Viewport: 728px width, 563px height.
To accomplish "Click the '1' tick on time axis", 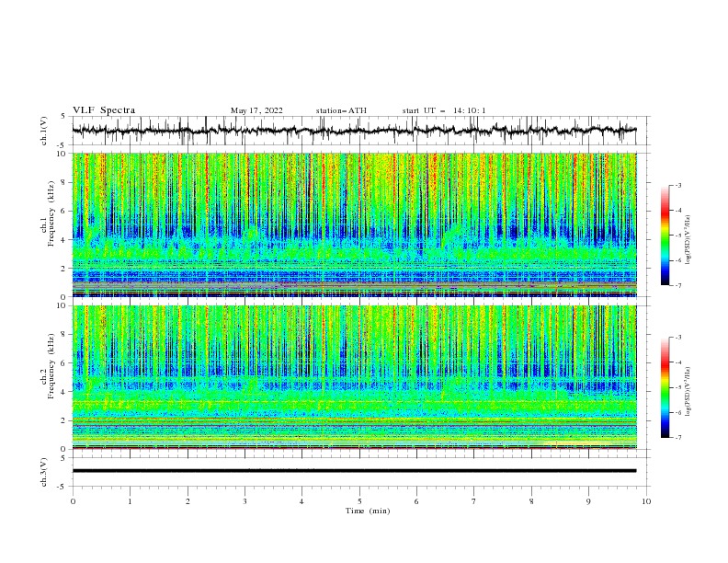I will 130,501.
